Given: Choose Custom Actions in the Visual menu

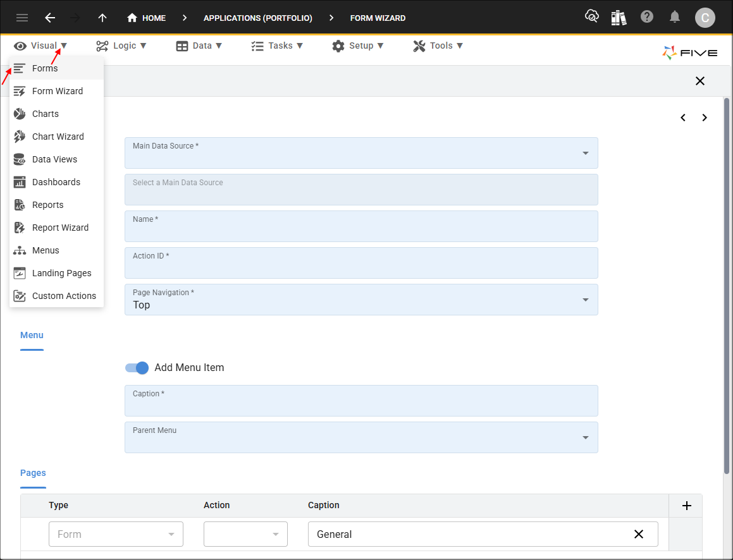Looking at the screenshot, I should click(56, 296).
